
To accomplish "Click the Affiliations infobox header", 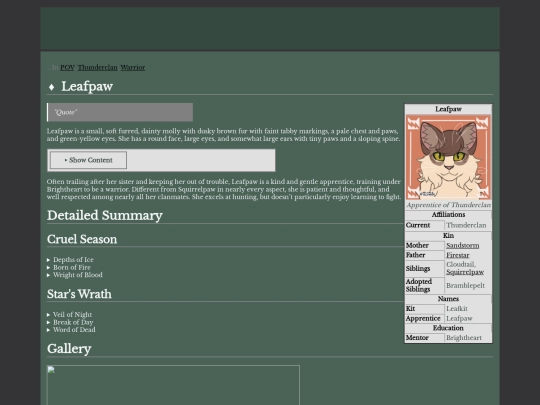I will (448, 215).
